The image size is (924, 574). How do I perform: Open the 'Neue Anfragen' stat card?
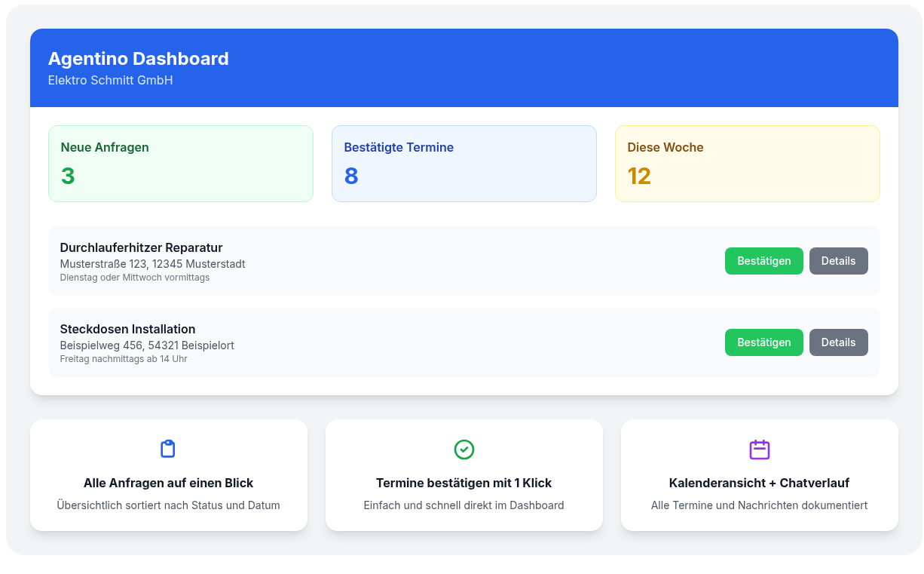coord(181,163)
